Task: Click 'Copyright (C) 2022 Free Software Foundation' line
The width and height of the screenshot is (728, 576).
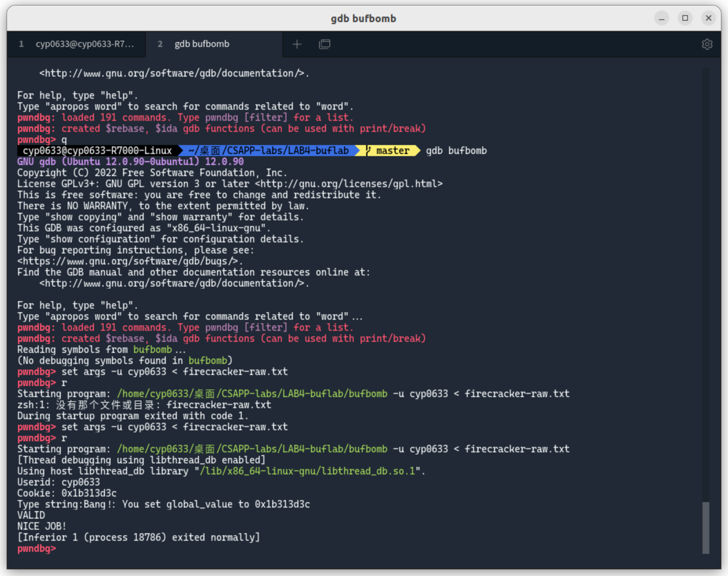Action: point(152,173)
